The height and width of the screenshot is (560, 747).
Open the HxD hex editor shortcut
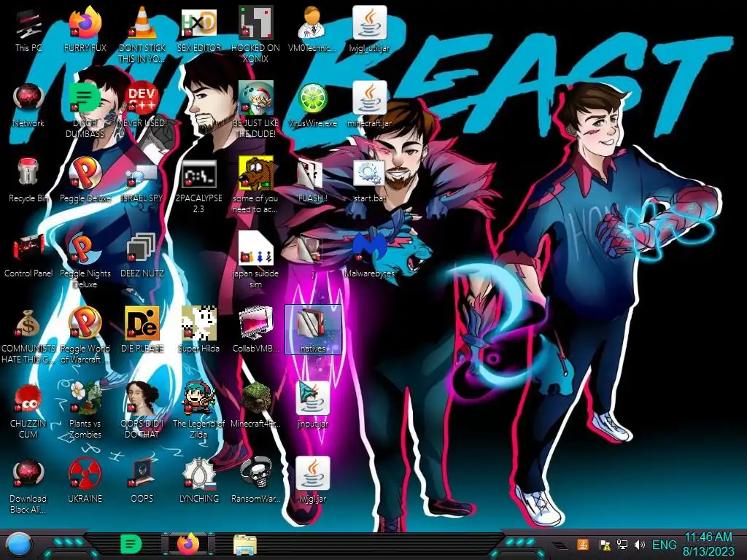click(x=198, y=30)
